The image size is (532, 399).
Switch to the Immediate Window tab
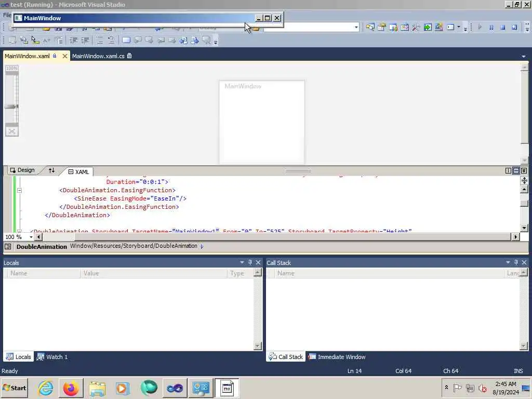point(337,356)
